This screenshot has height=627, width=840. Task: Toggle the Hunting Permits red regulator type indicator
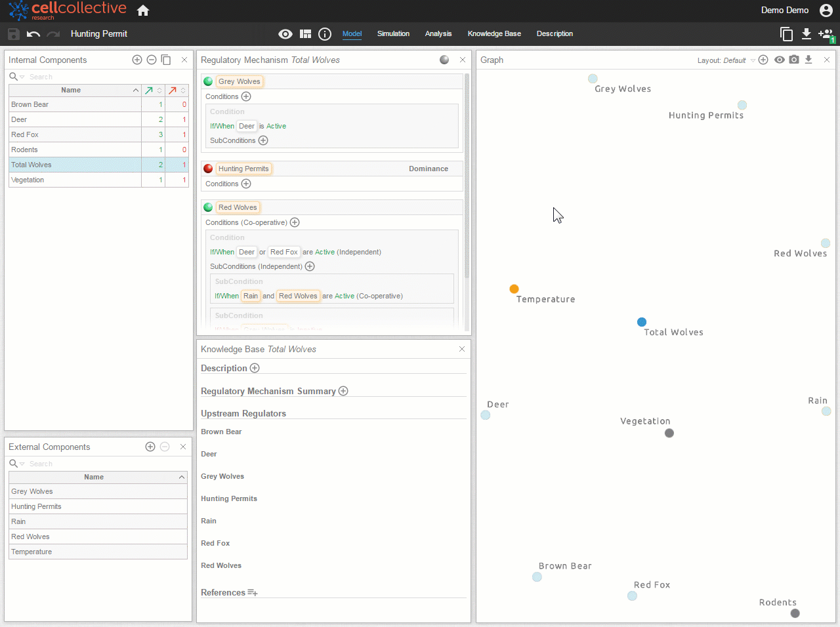[208, 169]
